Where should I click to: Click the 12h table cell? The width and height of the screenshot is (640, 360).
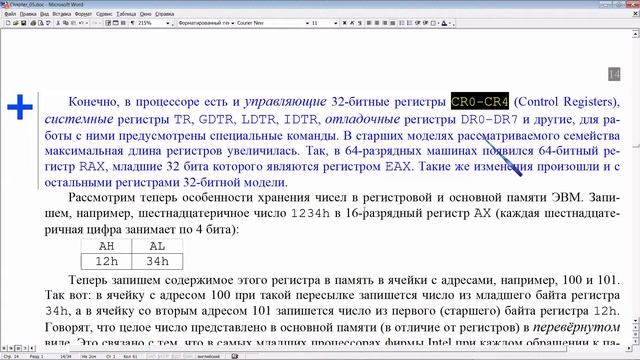(107, 262)
